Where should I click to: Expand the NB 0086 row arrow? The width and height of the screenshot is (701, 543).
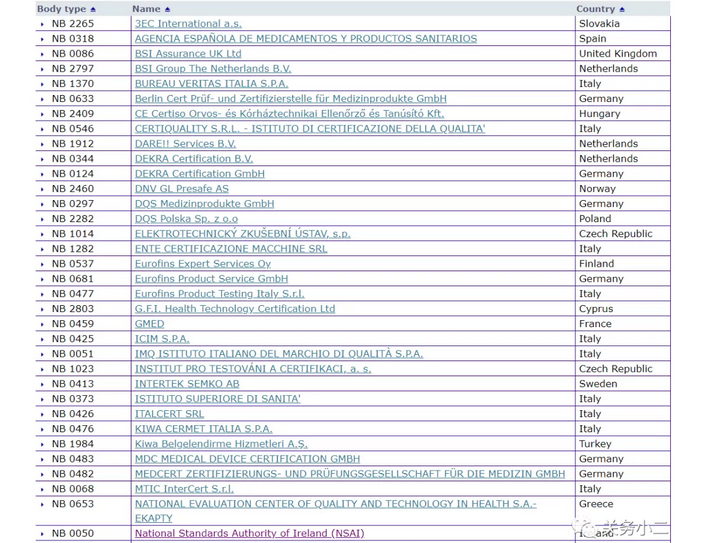point(42,54)
